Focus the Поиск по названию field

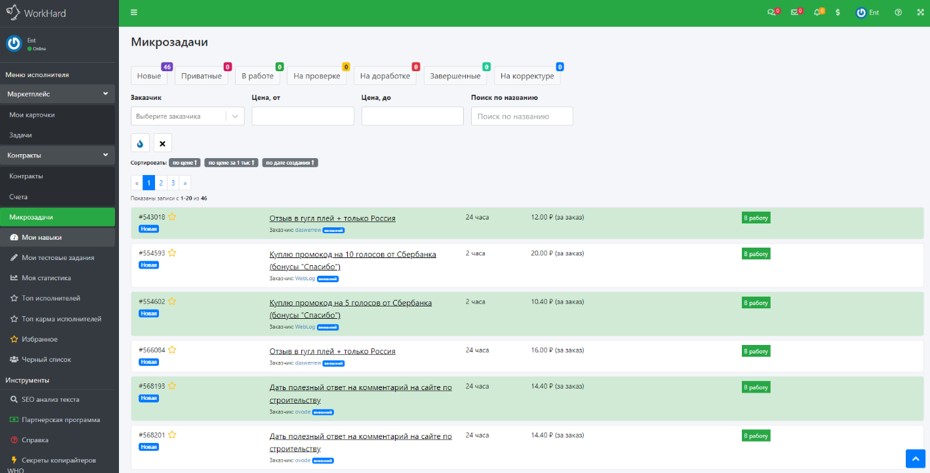(x=522, y=116)
